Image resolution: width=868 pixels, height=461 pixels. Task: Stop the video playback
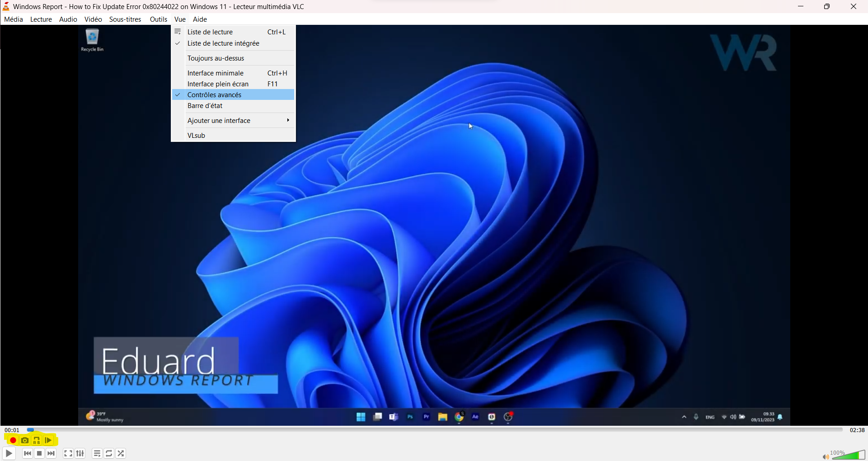[x=39, y=453]
